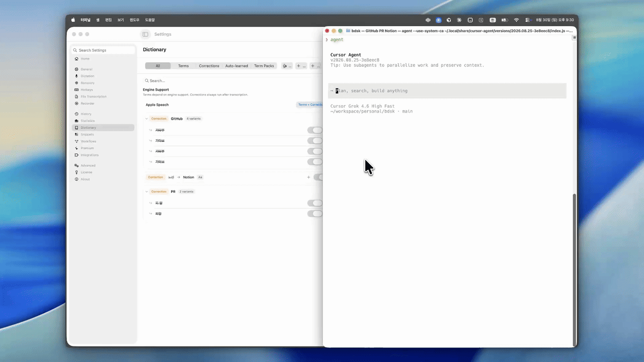Open the 편집 menu in menu bar
644x362 pixels.
point(108,20)
